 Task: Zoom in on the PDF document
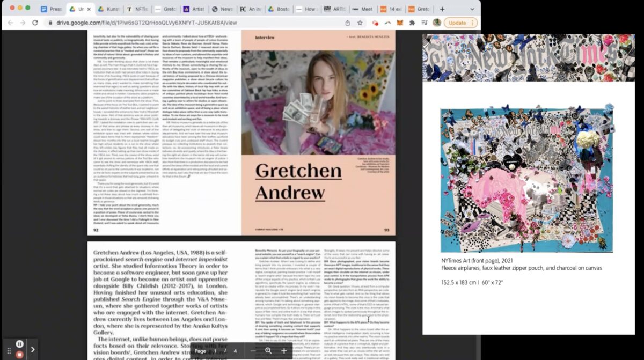(284, 351)
